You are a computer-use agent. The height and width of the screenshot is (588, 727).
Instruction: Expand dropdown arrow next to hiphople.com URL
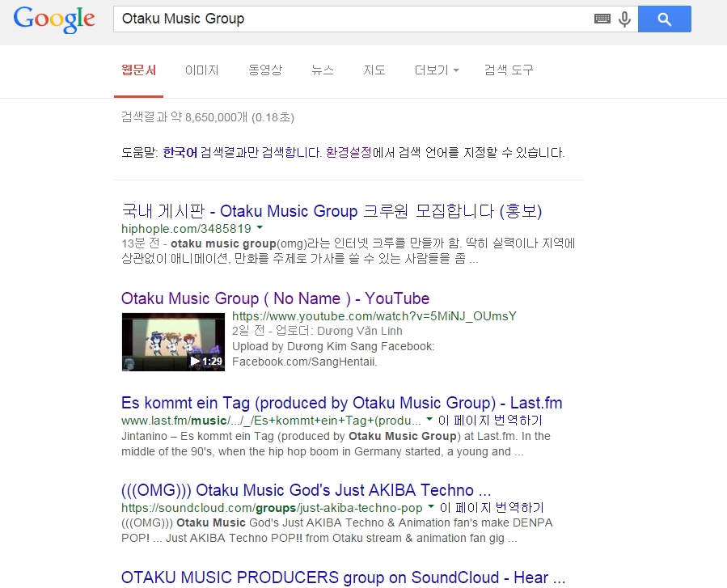(260, 229)
